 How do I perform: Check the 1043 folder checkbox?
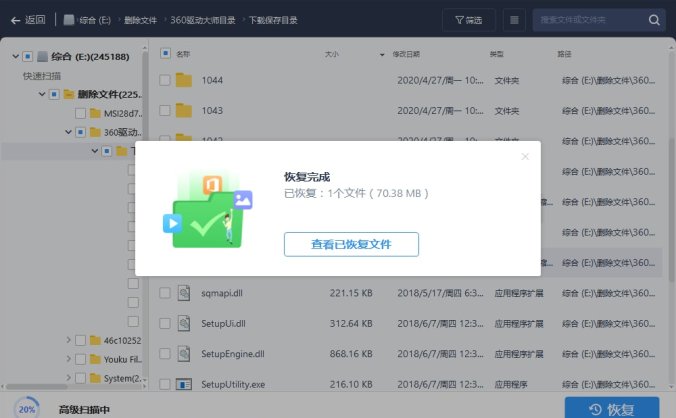click(165, 111)
